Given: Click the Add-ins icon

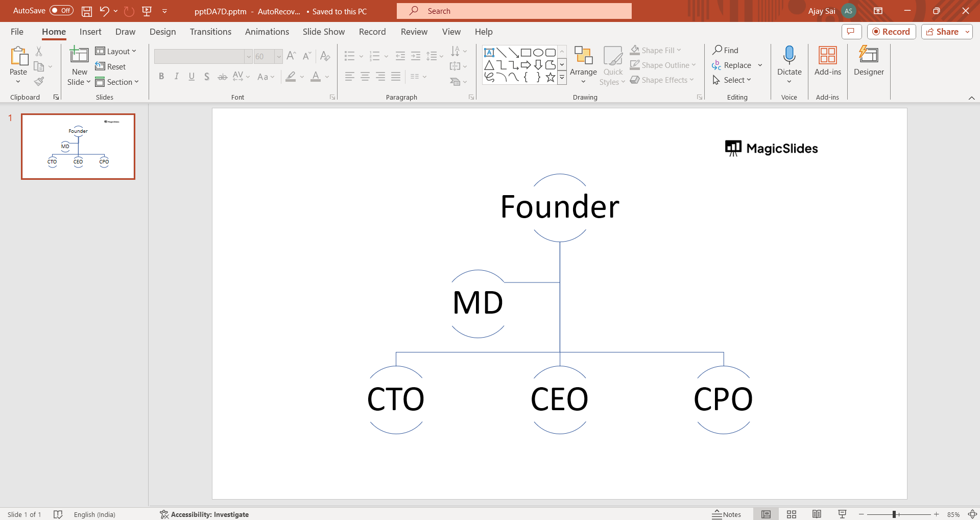Looking at the screenshot, I should [x=827, y=55].
